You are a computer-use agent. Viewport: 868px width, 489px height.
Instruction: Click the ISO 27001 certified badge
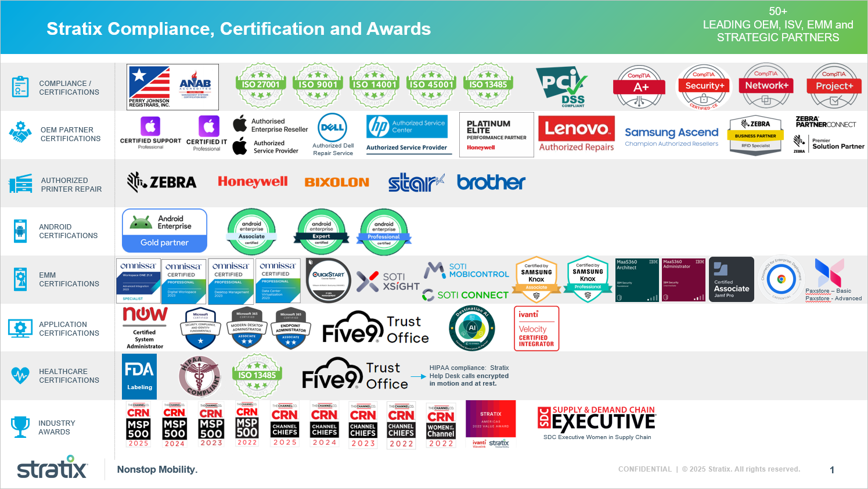click(261, 85)
